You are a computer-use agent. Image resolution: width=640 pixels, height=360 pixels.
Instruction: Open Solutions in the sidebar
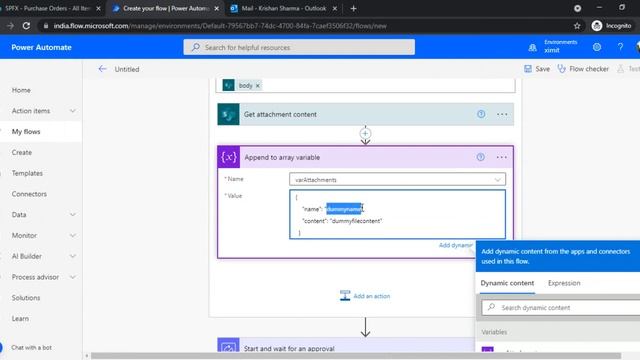point(26,298)
